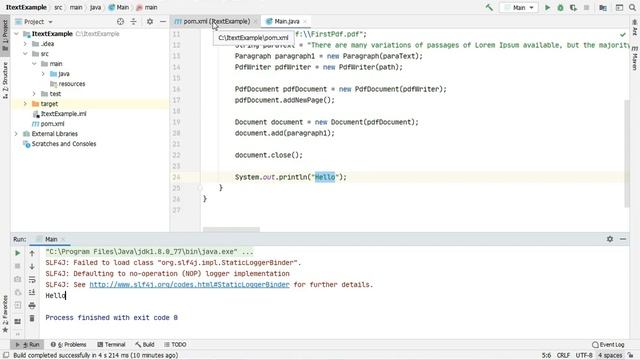640x360 pixels.
Task: Click camera dump threads icon
Action: 18,279
